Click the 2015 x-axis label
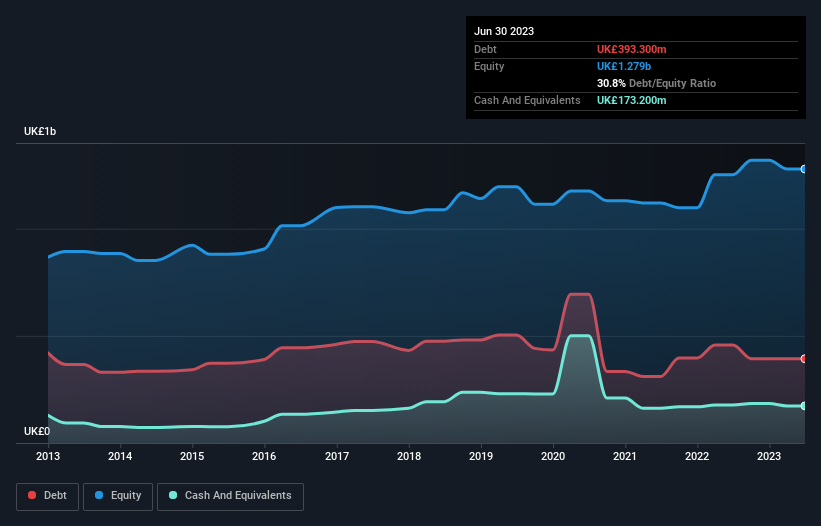821x526 pixels. point(192,456)
